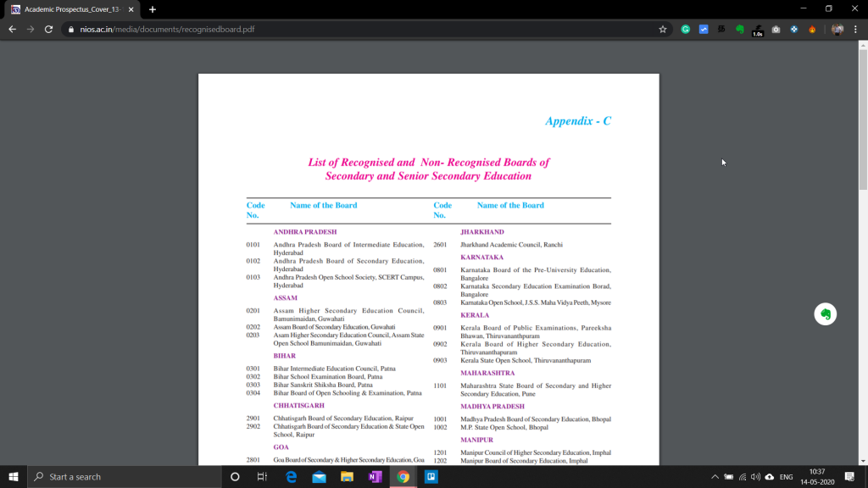Click the 'ASSAM' state heading

285,297
